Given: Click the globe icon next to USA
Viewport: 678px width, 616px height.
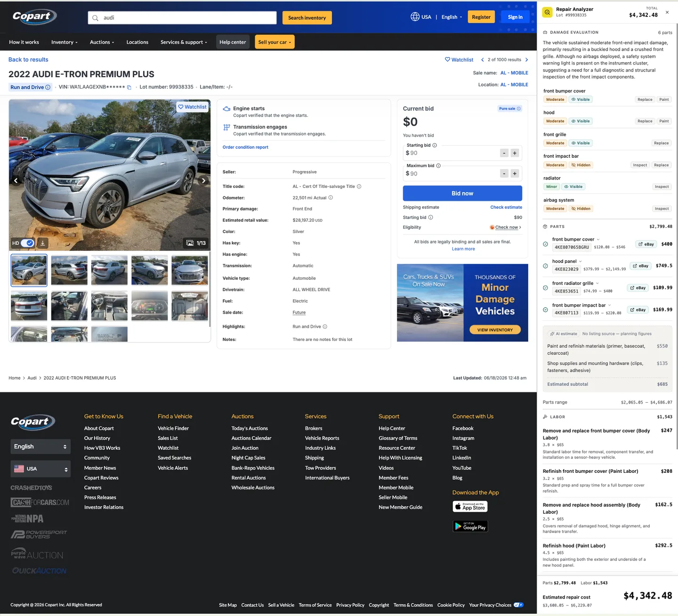Looking at the screenshot, I should click(x=415, y=17).
